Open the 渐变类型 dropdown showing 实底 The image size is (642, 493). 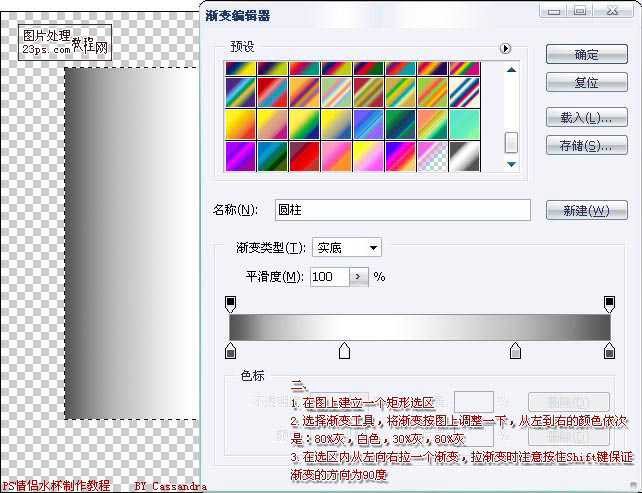[x=347, y=248]
